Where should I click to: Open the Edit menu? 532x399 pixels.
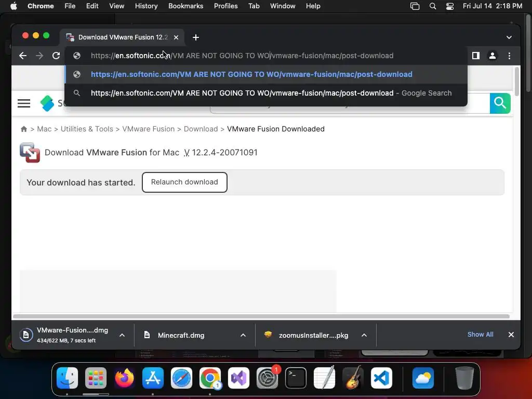(92, 6)
